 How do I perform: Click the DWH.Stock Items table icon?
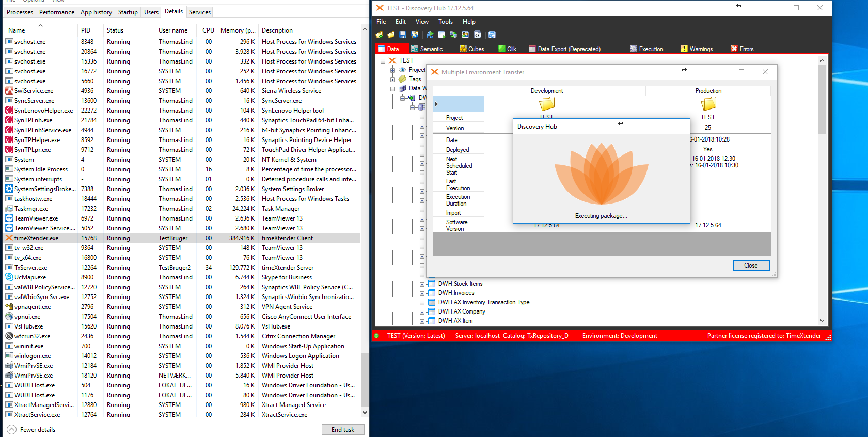[432, 284]
